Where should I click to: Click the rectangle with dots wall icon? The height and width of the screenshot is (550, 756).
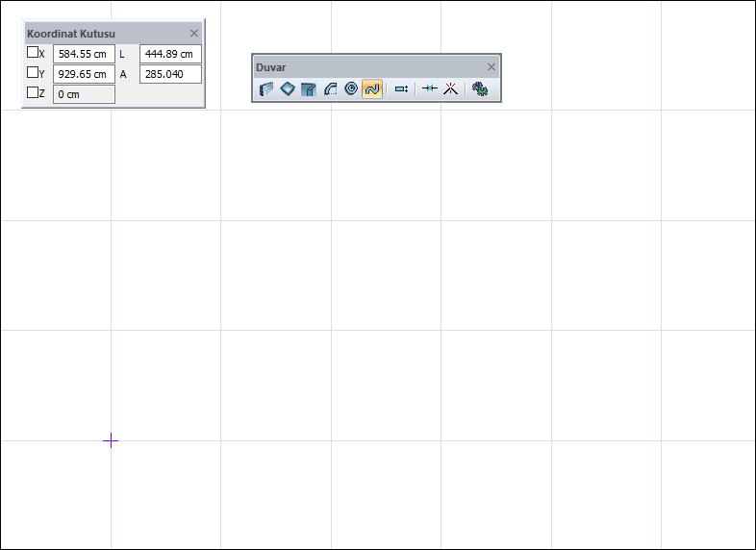(402, 89)
